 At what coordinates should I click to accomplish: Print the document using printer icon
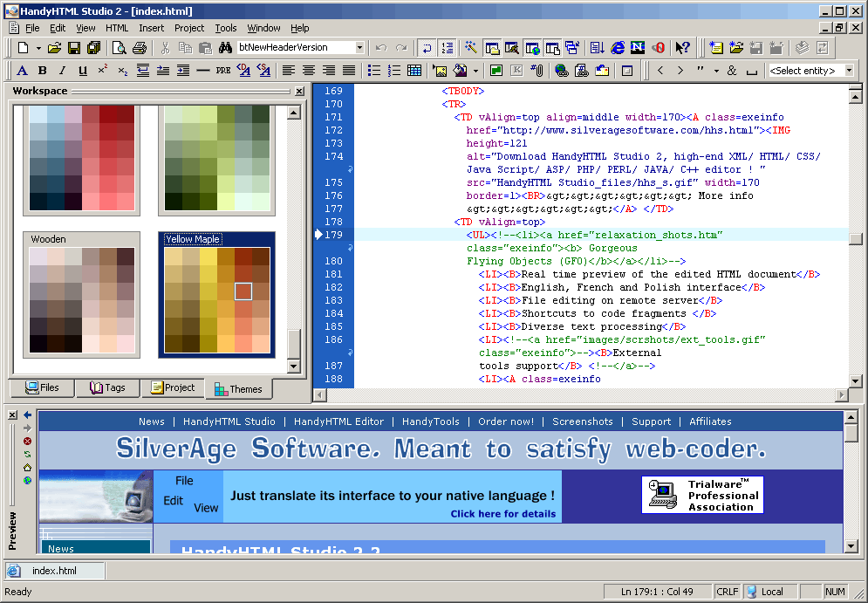pos(140,48)
